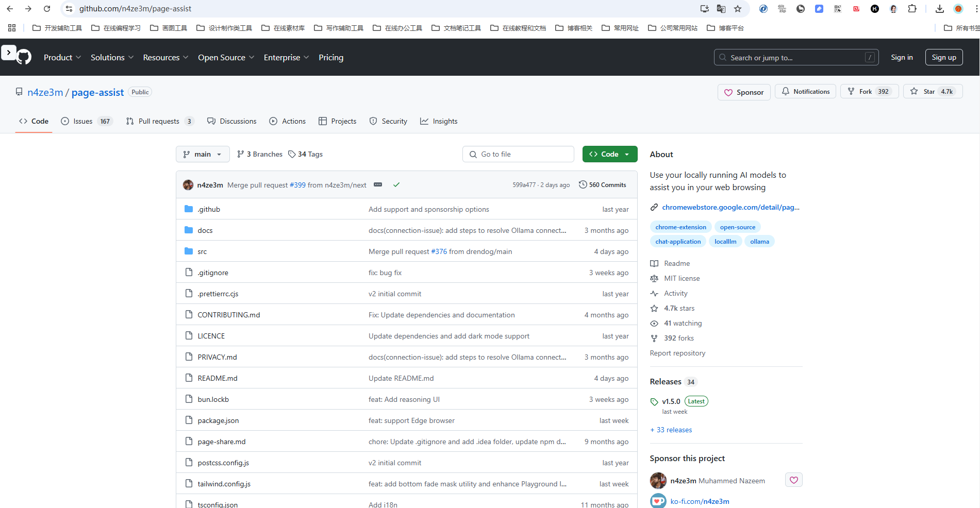Screen dimensions: 980x508
Task: Click the n4ze3m avatar in commit row
Action: click(x=188, y=185)
